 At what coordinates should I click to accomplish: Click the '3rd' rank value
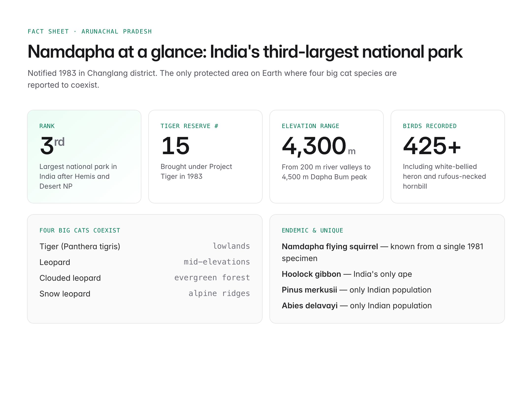(x=52, y=146)
